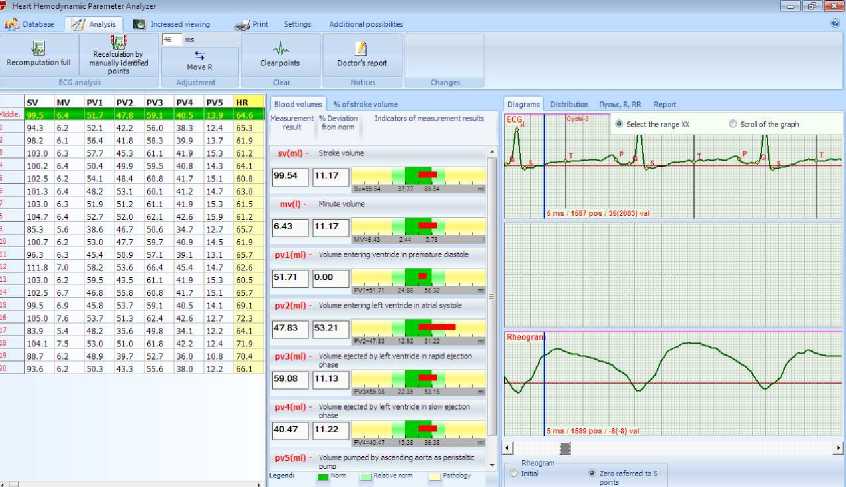846x487 pixels.
Task: Click the Clear points waveform icon
Action: [x=281, y=47]
